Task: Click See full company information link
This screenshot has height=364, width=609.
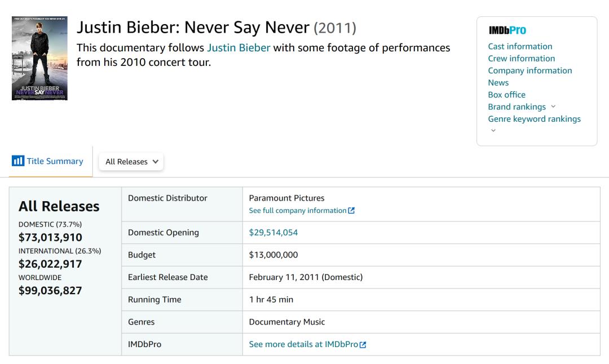Action: click(x=298, y=210)
